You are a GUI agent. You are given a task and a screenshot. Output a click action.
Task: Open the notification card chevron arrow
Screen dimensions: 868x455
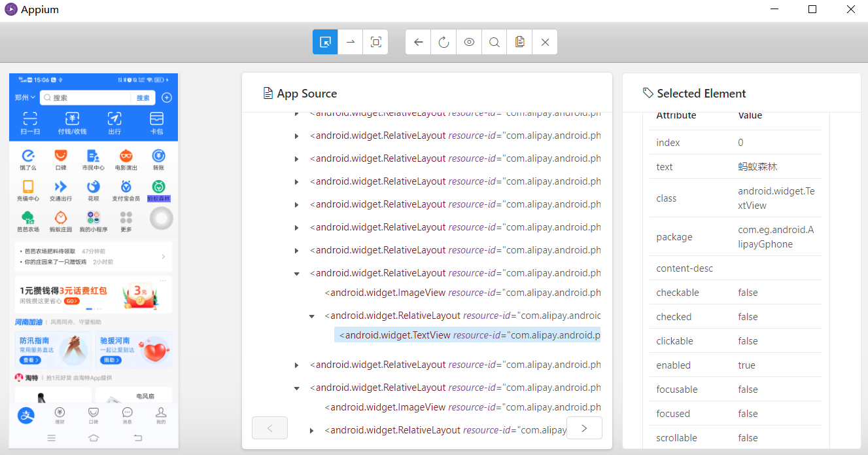[x=164, y=257]
